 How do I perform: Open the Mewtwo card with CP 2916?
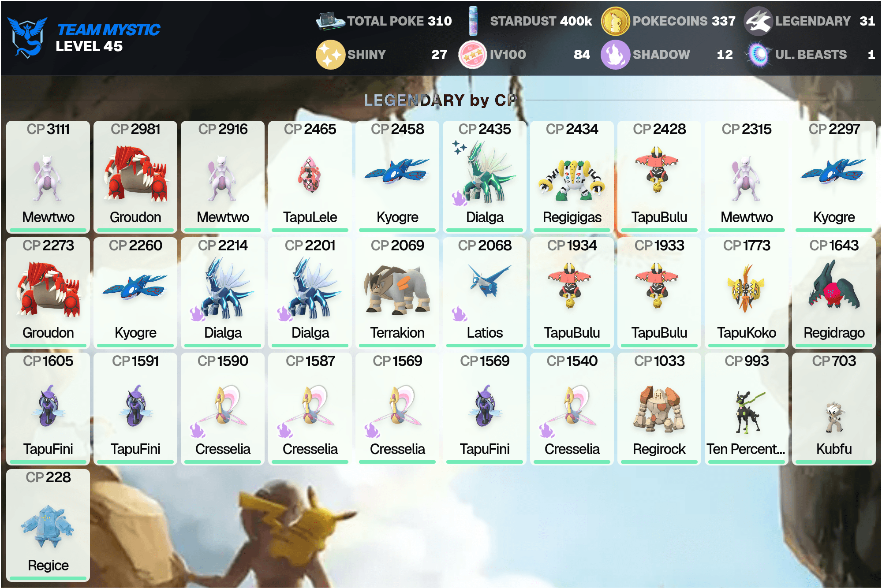pyautogui.click(x=223, y=177)
